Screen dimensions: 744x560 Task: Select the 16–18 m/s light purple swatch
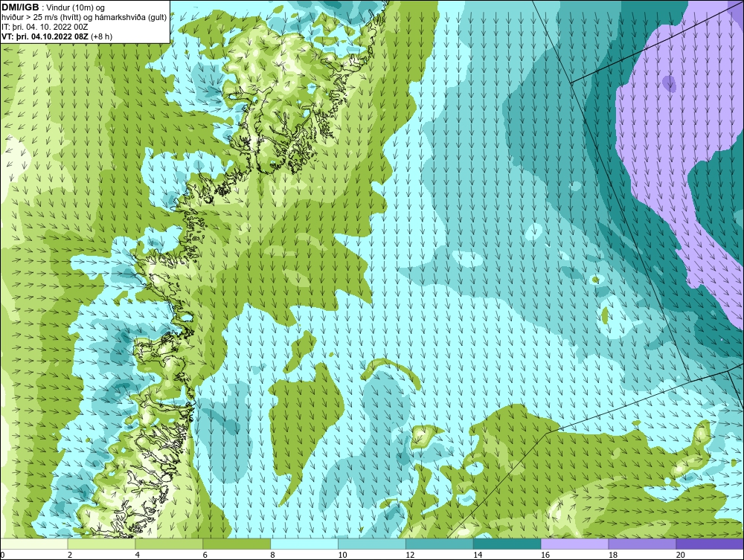tap(574, 544)
